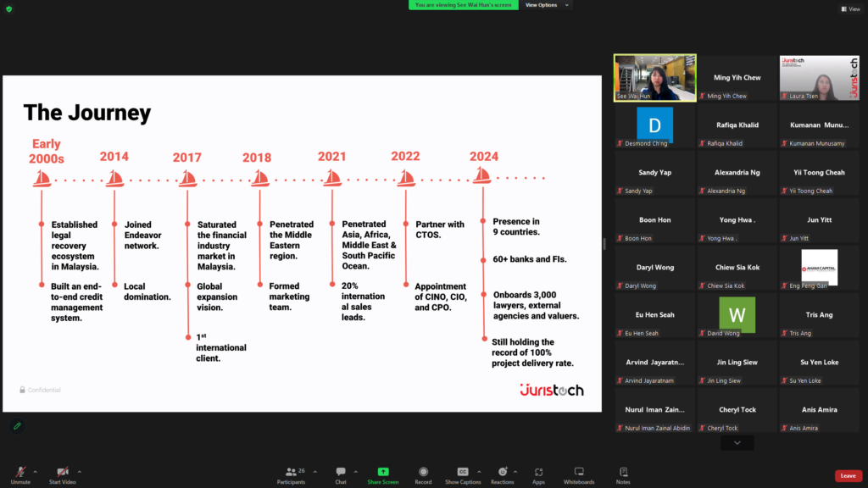The height and width of the screenshot is (488, 868).
Task: Click the muted mic icon on Cheryl Tock
Action: click(x=702, y=428)
